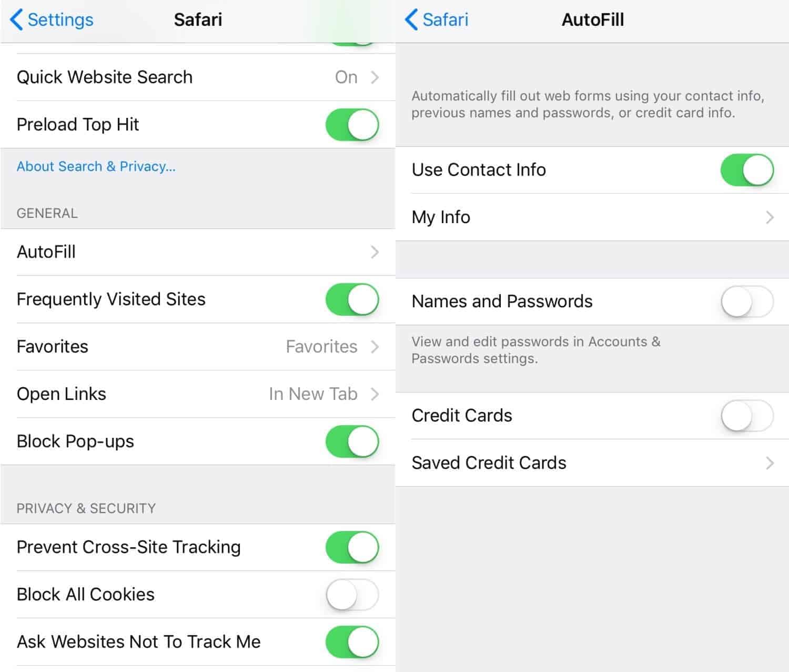Image resolution: width=789 pixels, height=672 pixels.
Task: Disable Use Contact Info switch
Action: (x=747, y=170)
